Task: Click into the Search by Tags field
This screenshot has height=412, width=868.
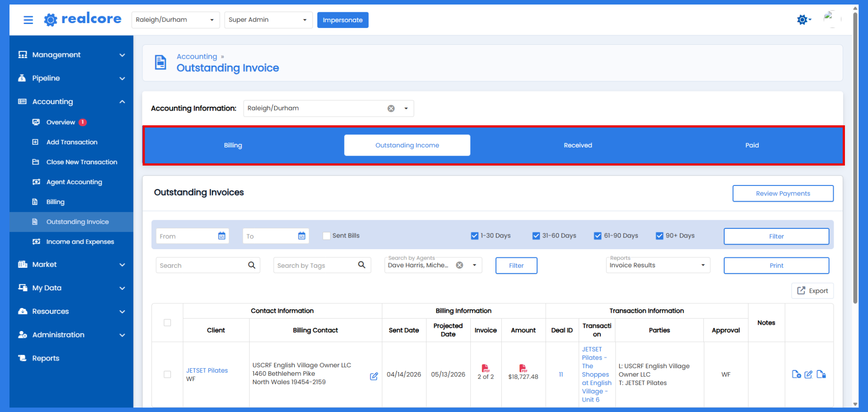Action: [316, 265]
